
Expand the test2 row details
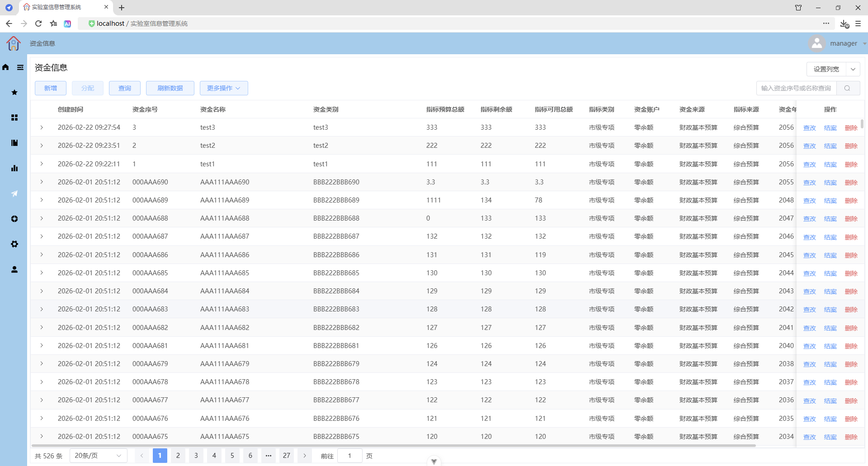pos(42,146)
